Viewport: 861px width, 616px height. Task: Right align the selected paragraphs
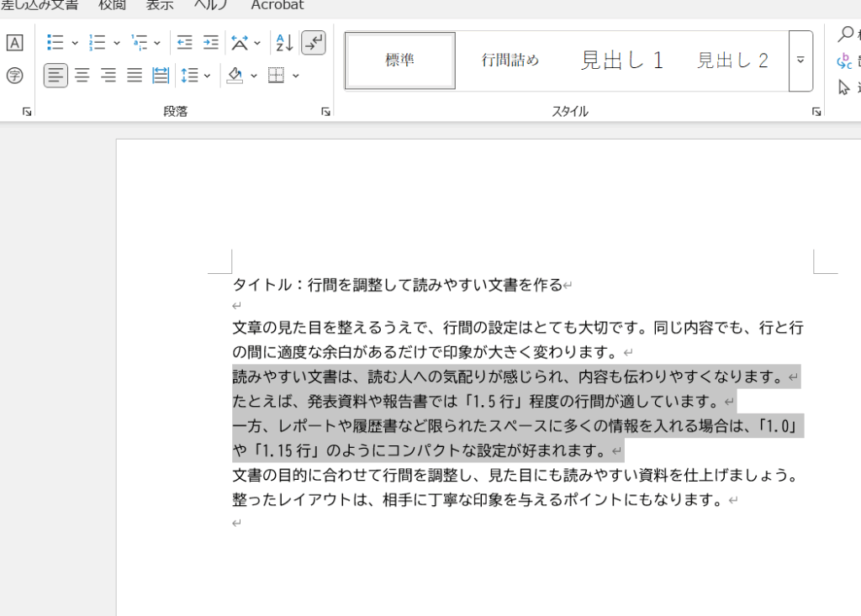point(108,76)
